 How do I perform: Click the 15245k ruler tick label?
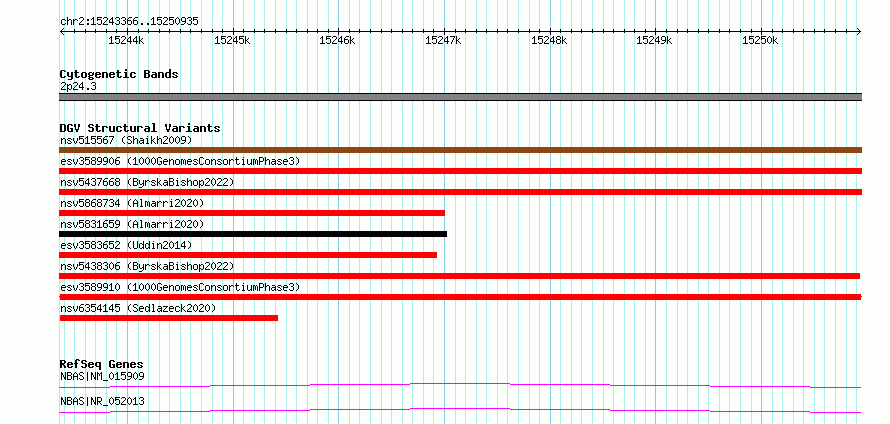coord(232,40)
